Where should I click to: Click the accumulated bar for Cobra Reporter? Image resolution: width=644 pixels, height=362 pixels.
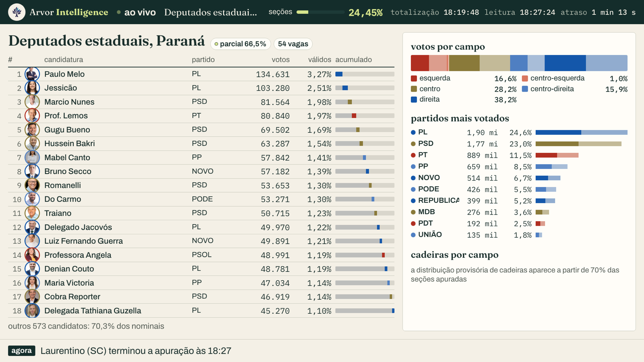click(365, 297)
